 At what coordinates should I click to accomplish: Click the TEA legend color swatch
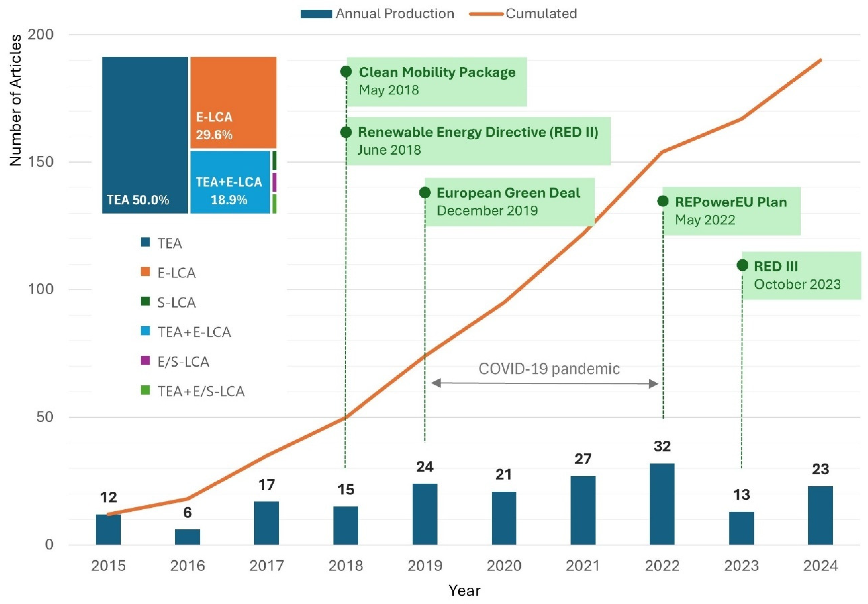[x=145, y=242]
